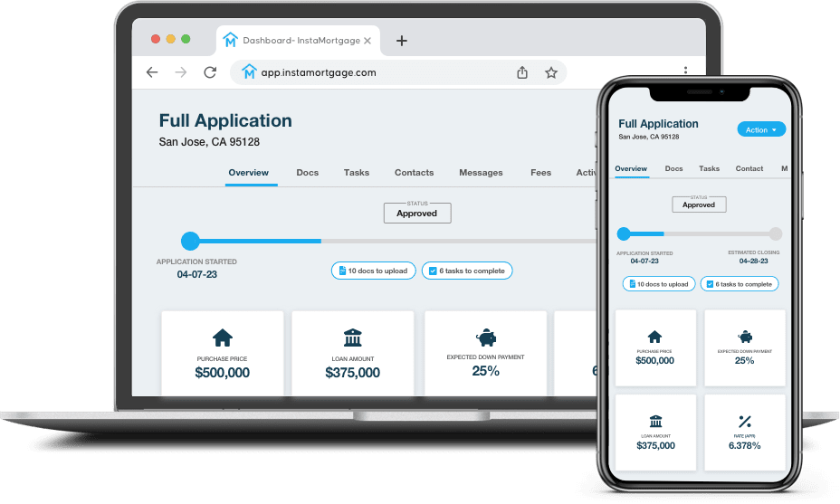This screenshot has width=840, height=504.
Task: Switch to the Docs tab on desktop
Action: pos(308,172)
